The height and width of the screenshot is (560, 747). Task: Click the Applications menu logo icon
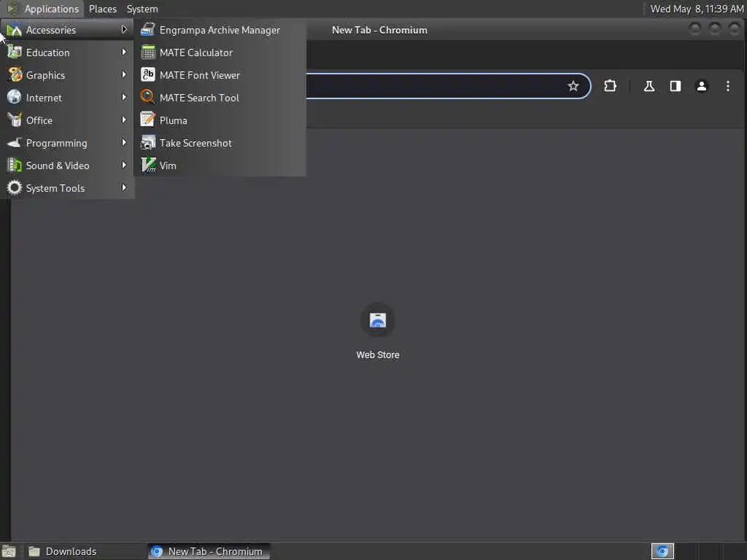13,9
